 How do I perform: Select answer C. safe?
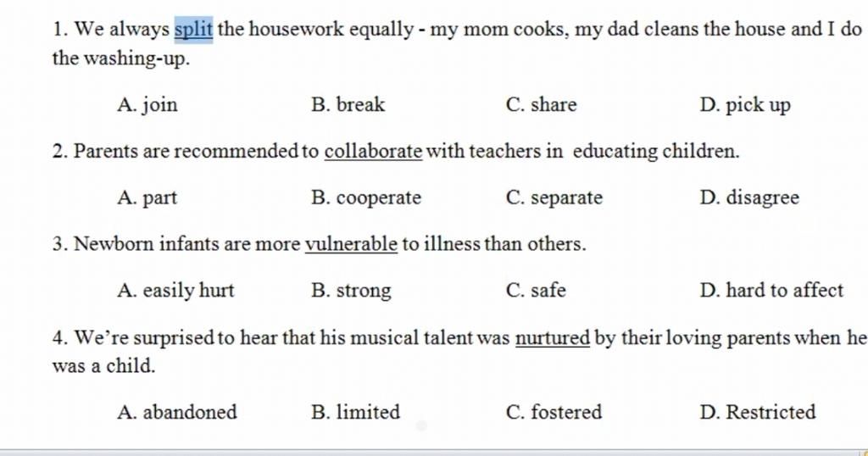click(x=536, y=290)
